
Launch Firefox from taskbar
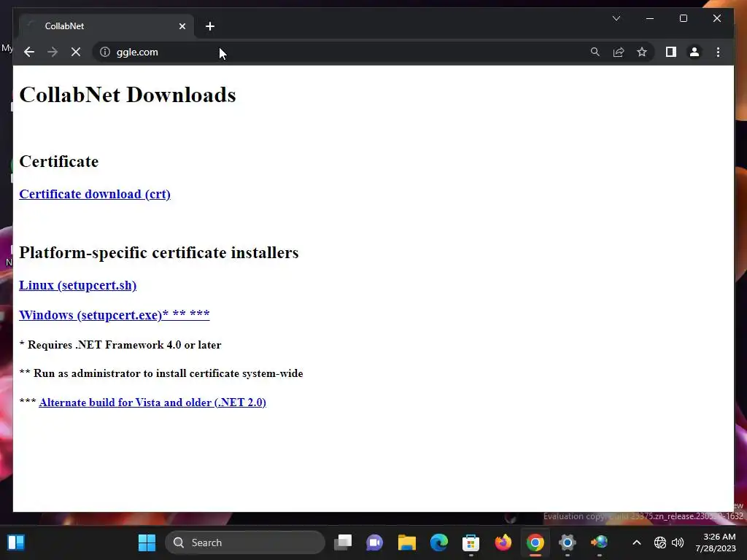pyautogui.click(x=503, y=542)
